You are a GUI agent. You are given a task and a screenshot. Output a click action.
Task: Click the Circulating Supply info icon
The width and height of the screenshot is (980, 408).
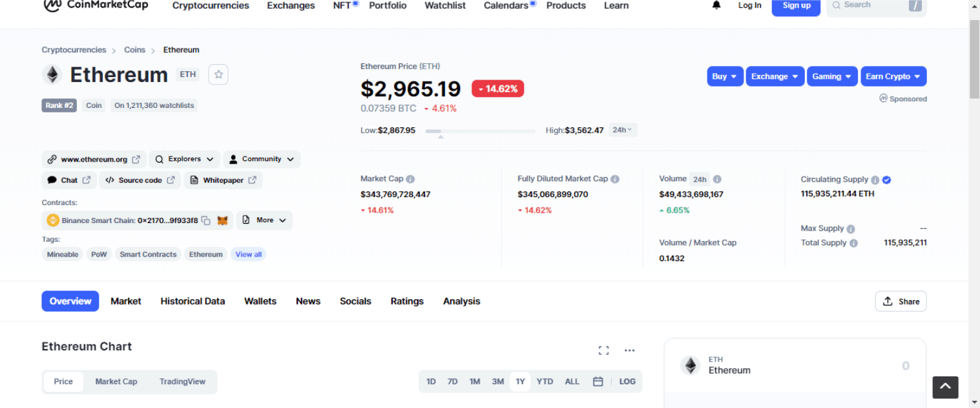[x=875, y=180]
